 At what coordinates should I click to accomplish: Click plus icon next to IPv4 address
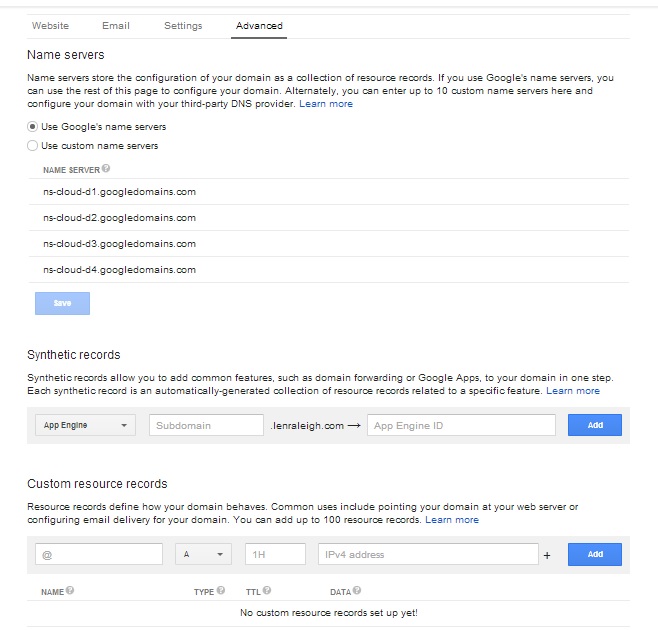547,555
